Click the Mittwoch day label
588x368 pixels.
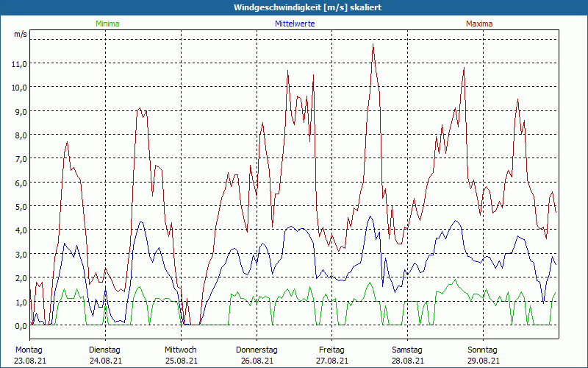tap(180, 350)
